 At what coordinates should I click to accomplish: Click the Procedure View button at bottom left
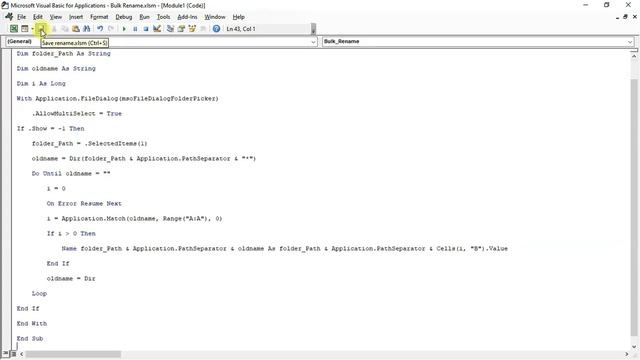6,354
